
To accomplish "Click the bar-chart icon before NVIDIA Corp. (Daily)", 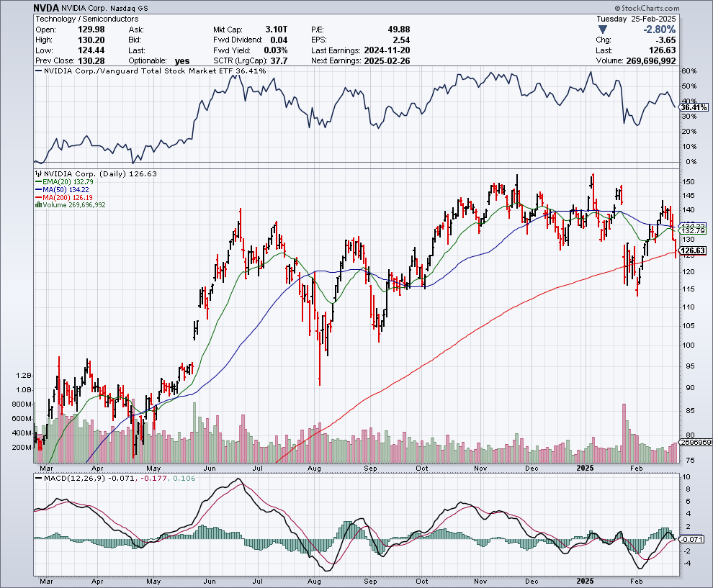I will click(39, 173).
